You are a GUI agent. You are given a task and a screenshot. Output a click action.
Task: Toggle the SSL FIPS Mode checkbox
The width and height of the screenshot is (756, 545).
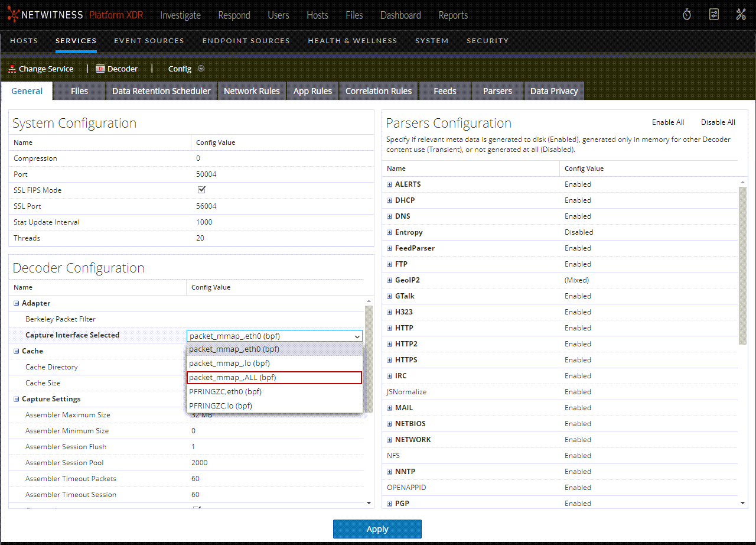(201, 190)
